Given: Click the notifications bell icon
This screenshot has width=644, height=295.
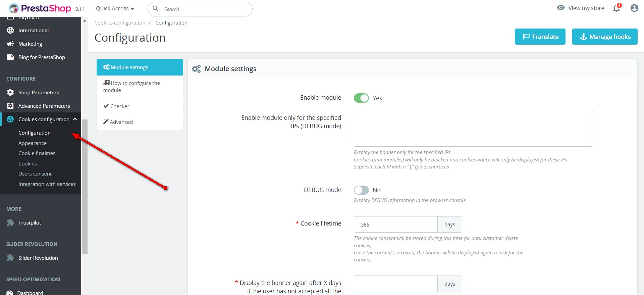Looking at the screenshot, I should 616,8.
